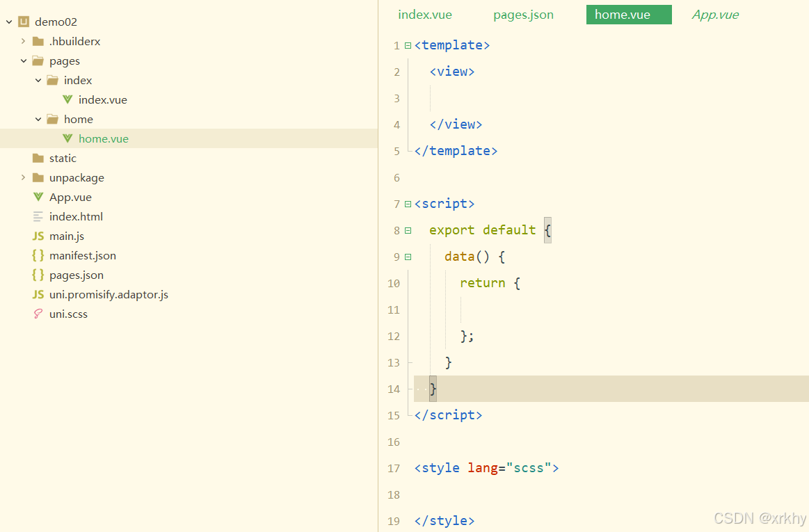Image resolution: width=809 pixels, height=532 pixels.
Task: Click the .hbuilderx folder icon
Action: tap(38, 41)
